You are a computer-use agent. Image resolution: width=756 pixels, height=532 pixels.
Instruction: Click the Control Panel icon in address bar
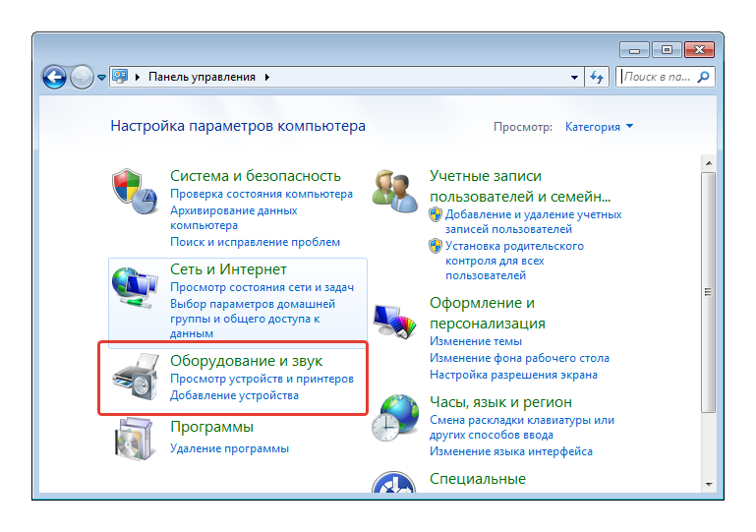coord(120,76)
